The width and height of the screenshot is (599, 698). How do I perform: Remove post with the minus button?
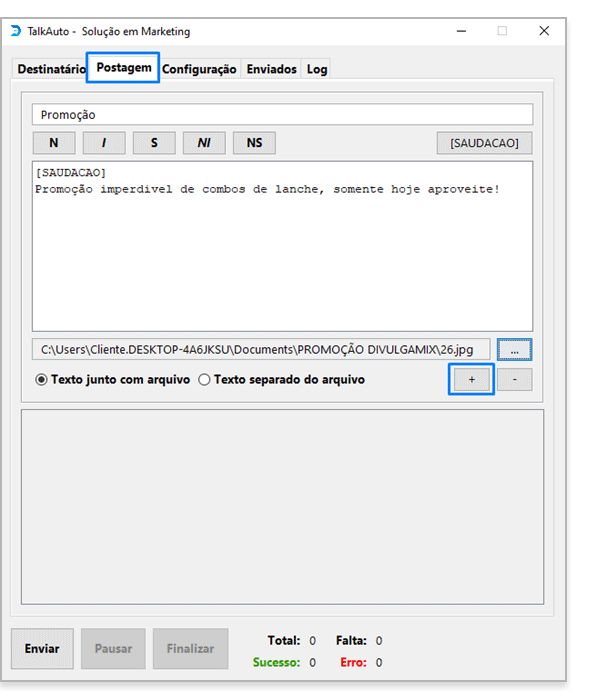click(514, 379)
